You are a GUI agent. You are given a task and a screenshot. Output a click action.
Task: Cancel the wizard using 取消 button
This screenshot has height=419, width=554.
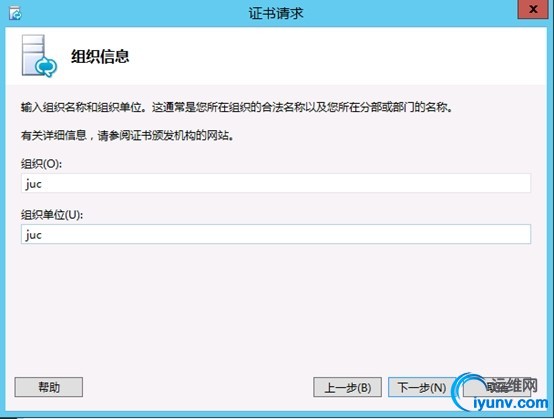[x=497, y=387]
